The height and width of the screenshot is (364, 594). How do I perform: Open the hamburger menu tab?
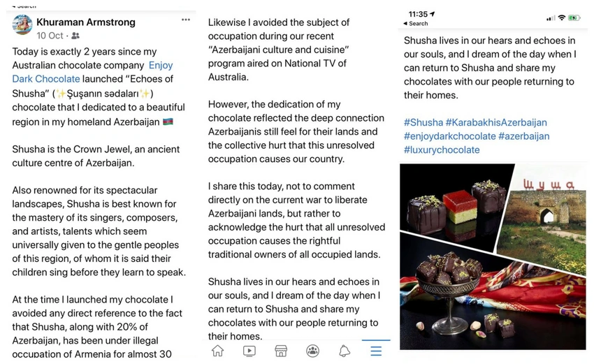pyautogui.click(x=376, y=351)
